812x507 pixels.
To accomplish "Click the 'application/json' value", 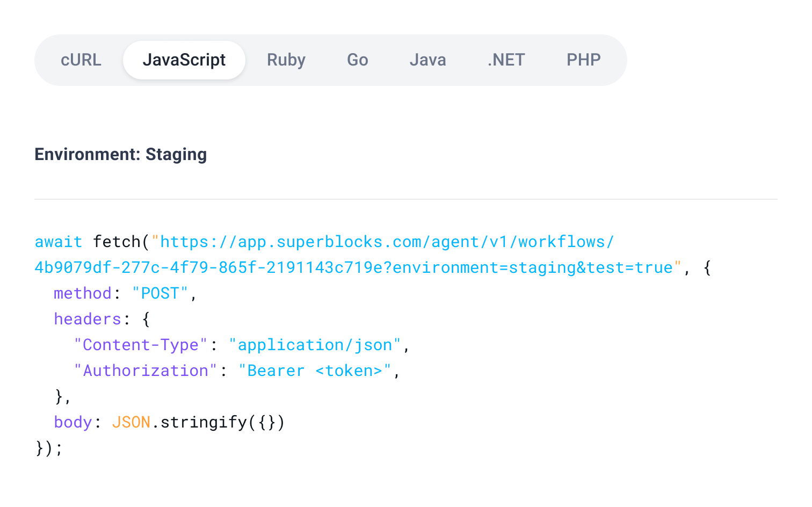I will pos(316,345).
